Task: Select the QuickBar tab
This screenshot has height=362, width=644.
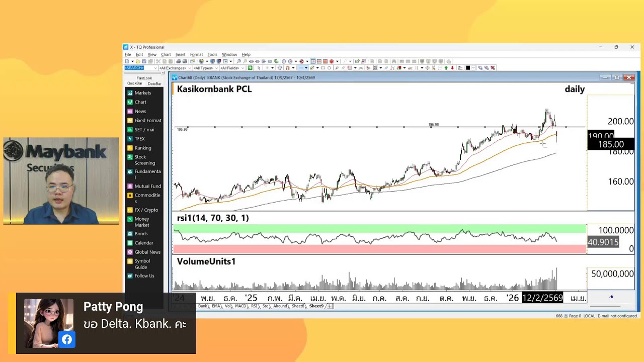Action: [134, 83]
